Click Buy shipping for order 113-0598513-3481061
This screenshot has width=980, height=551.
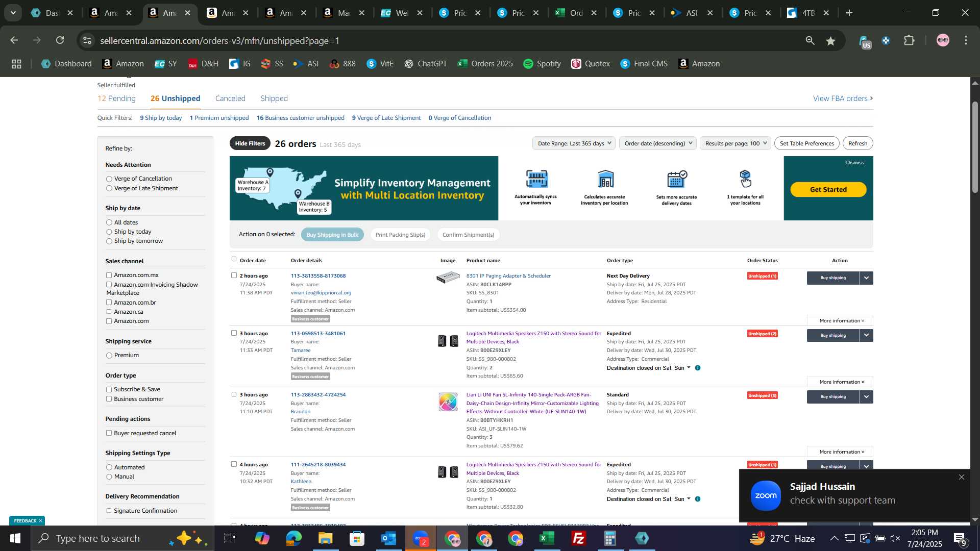tap(833, 336)
